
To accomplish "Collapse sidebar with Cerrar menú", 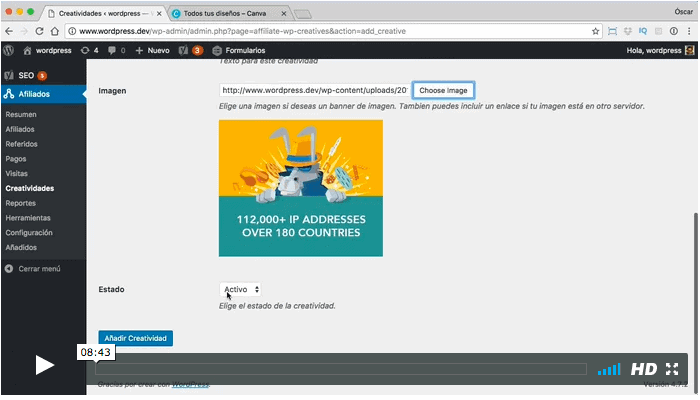I will pyautogui.click(x=33, y=269).
